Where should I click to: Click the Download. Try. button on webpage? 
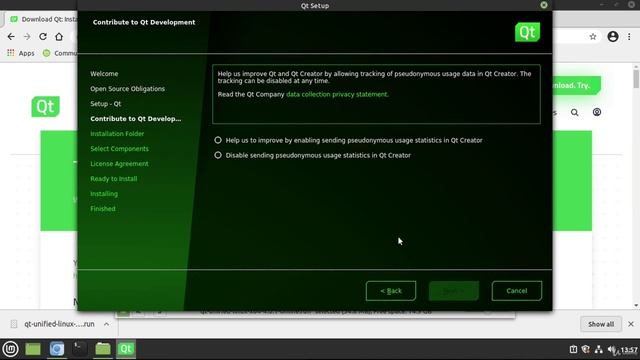[x=576, y=85]
